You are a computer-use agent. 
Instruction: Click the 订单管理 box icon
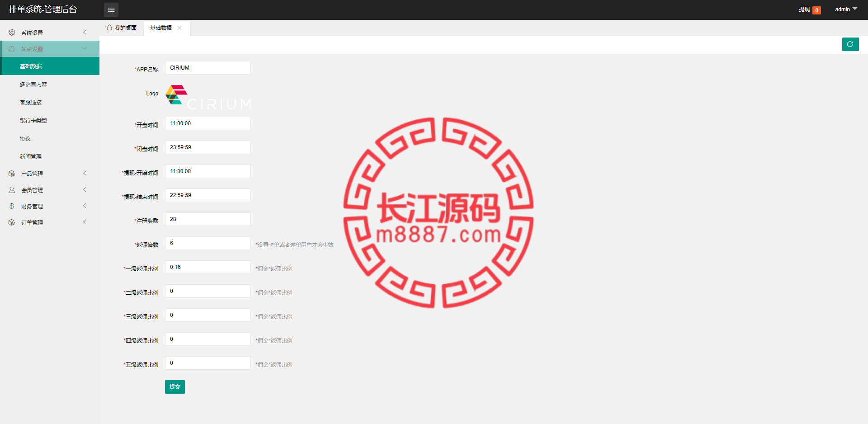click(x=12, y=222)
